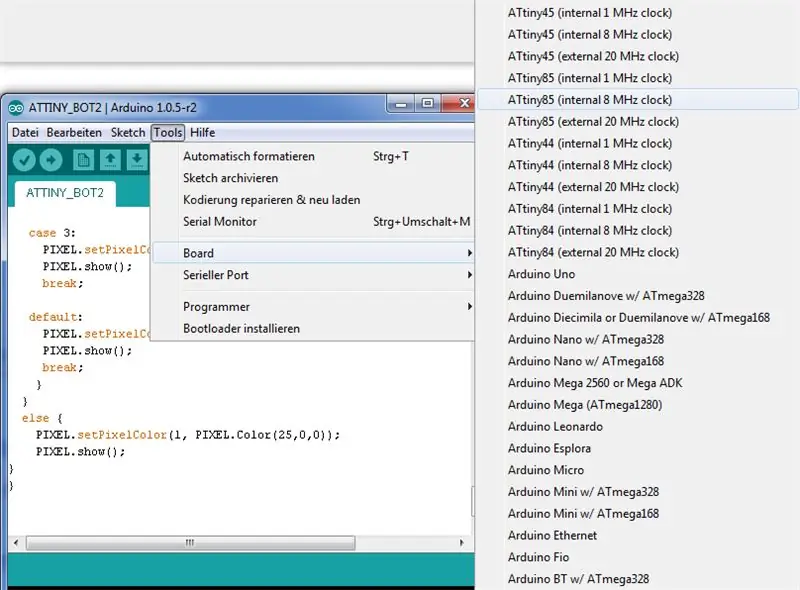Click the Arduino logo in title bar
This screenshot has height=590, width=800.
pos(16,108)
